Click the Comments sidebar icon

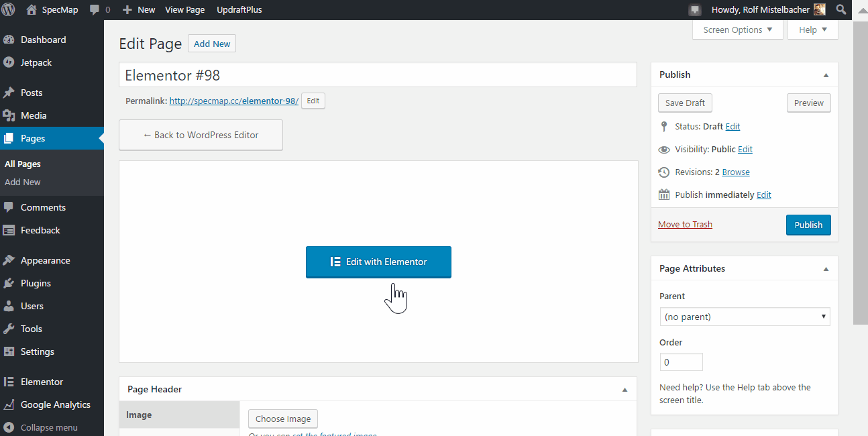[9, 207]
